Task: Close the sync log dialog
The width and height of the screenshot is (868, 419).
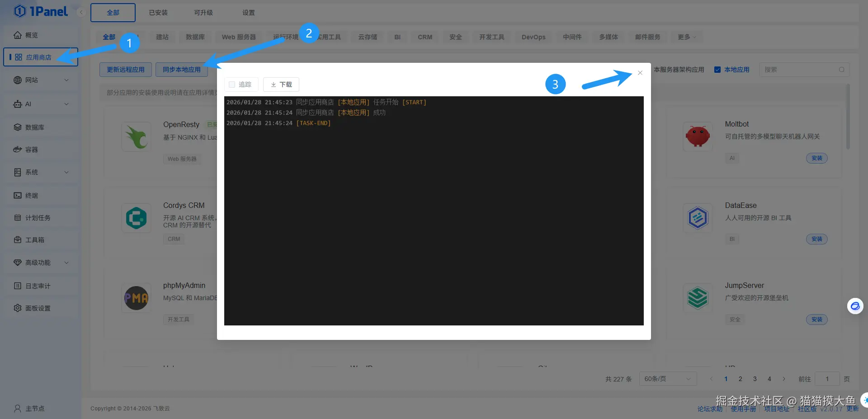Action: click(x=640, y=73)
